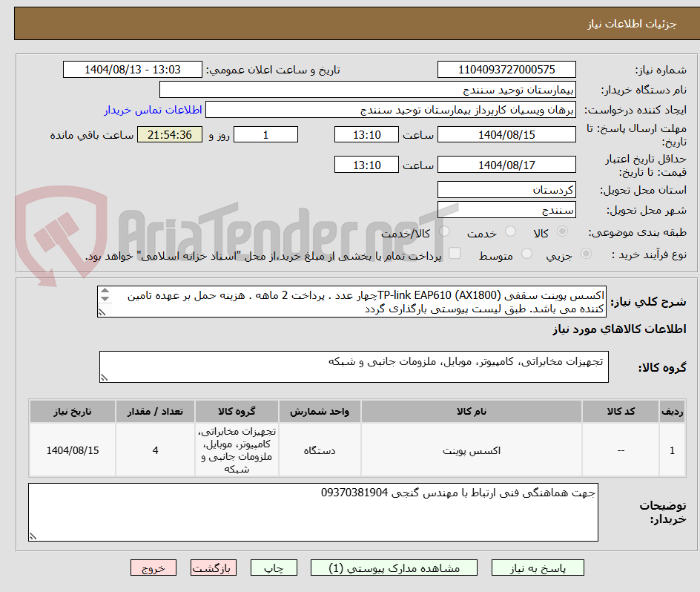Select the متوسط purchase type radio
The image size is (700, 592).
(x=527, y=252)
